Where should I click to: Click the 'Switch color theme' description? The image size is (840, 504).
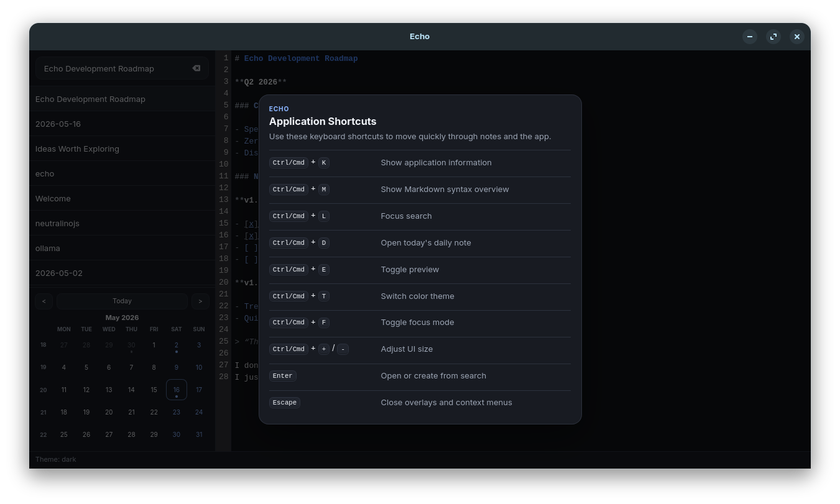tap(417, 296)
